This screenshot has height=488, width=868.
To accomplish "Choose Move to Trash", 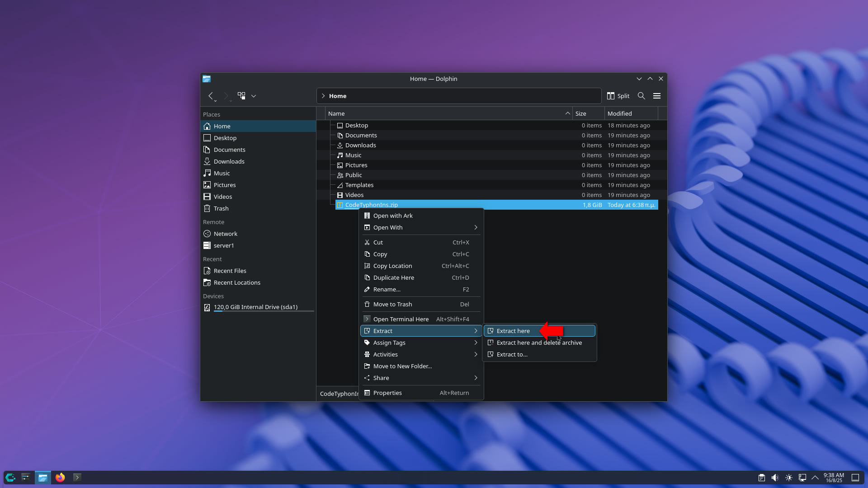I will 421,304.
